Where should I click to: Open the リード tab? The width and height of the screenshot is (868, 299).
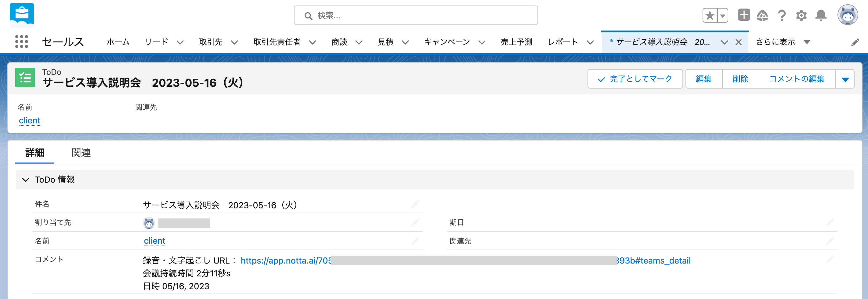pyautogui.click(x=156, y=42)
